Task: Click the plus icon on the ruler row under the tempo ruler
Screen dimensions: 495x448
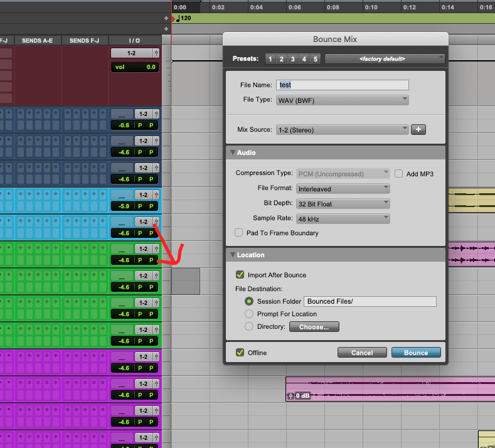Action: point(166,29)
